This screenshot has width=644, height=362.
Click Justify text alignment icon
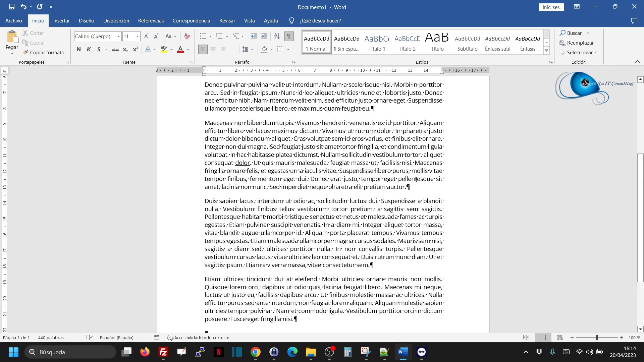pos(233,50)
